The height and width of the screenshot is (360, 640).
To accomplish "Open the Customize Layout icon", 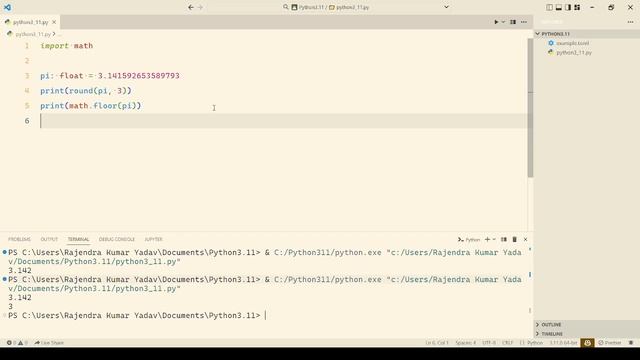I will 577,7.
